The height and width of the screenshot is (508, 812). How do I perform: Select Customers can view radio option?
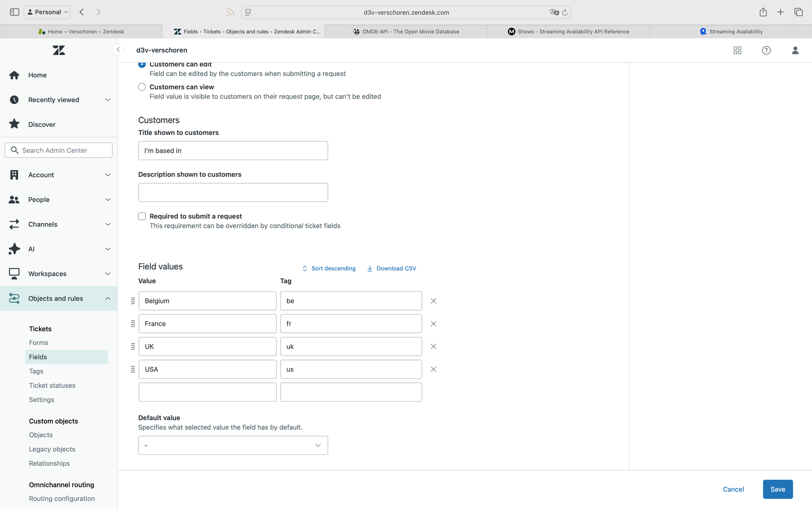pos(142,87)
